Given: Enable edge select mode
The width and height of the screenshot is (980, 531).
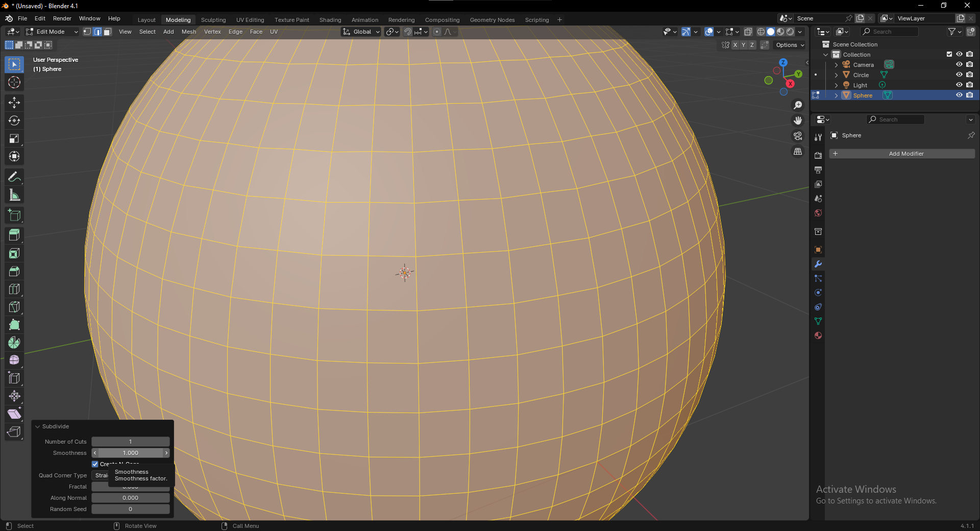Looking at the screenshot, I should (97, 32).
